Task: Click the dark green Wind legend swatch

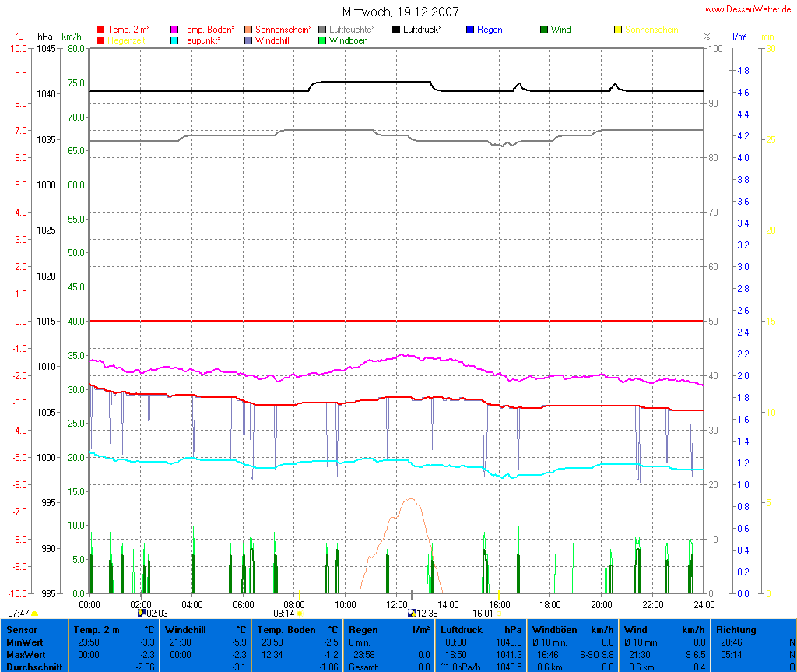Action: pos(544,30)
